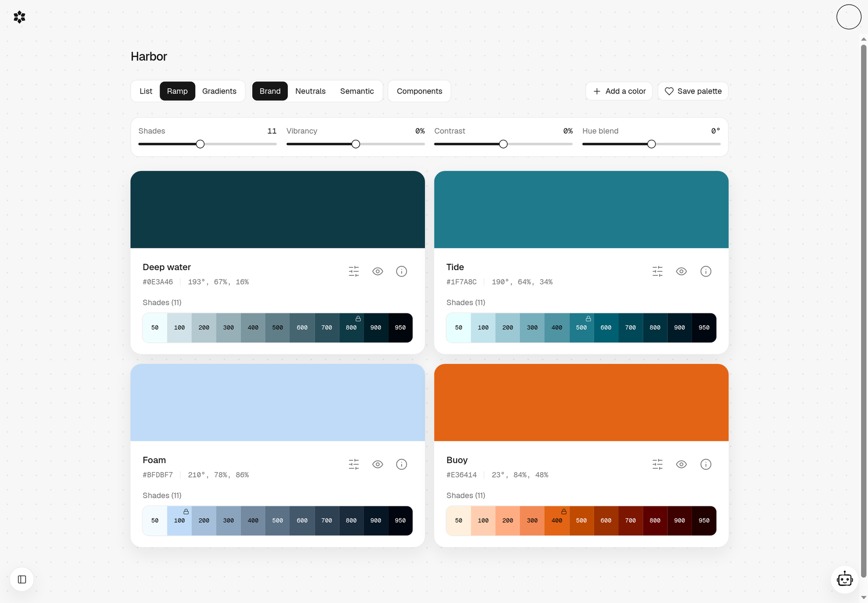Select Foam locked 100 shade
The height and width of the screenshot is (603, 868).
click(x=179, y=521)
